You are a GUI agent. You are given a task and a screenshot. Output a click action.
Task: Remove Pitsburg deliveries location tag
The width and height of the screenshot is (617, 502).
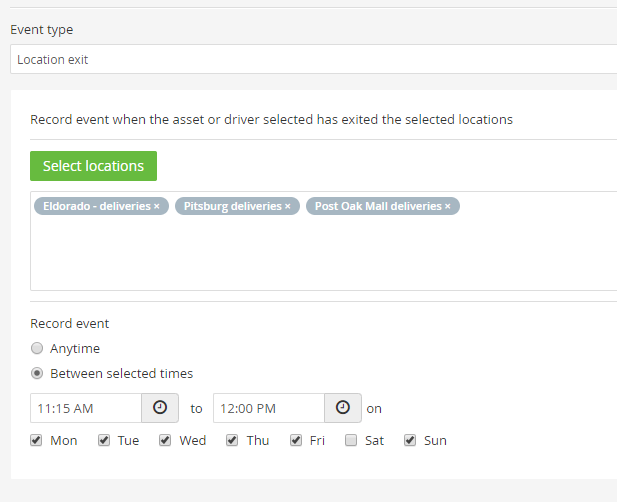tap(288, 206)
